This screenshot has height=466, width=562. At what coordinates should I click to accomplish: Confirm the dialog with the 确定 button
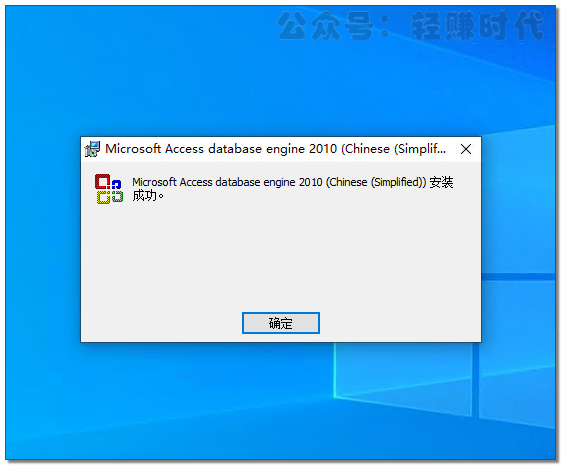(x=281, y=323)
